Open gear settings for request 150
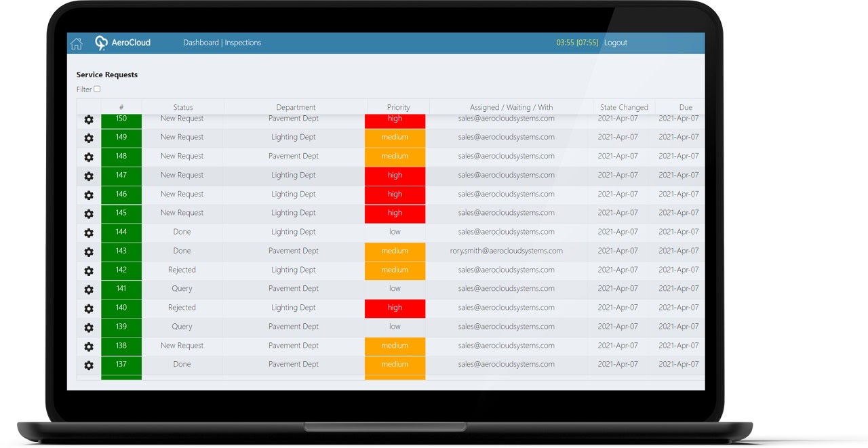 [x=89, y=120]
